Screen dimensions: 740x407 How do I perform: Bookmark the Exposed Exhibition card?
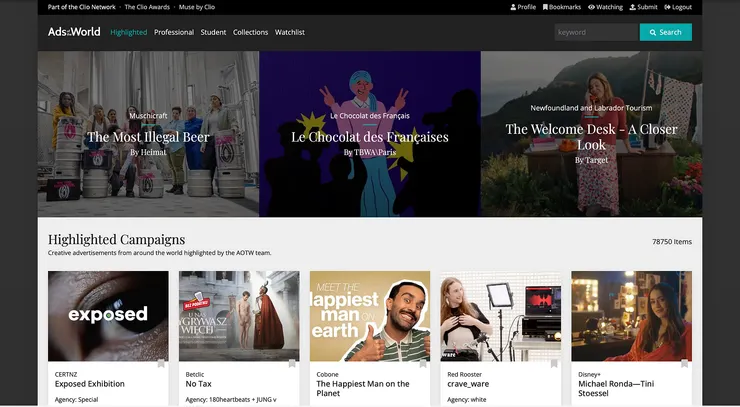click(161, 364)
